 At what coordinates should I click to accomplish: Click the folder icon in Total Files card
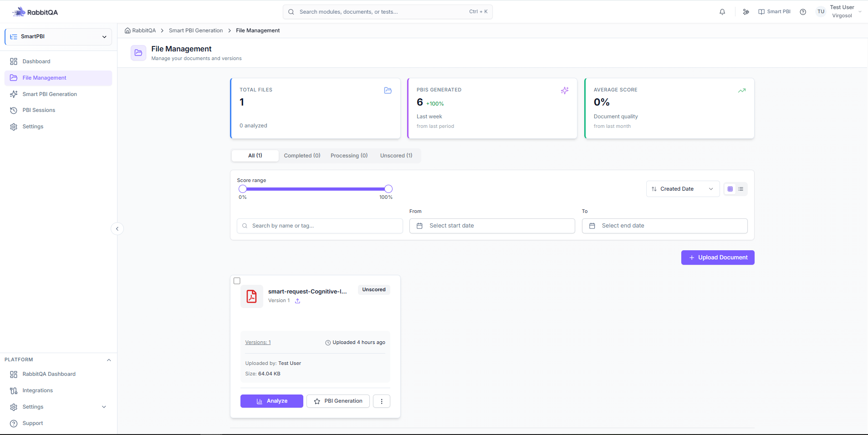click(x=388, y=91)
